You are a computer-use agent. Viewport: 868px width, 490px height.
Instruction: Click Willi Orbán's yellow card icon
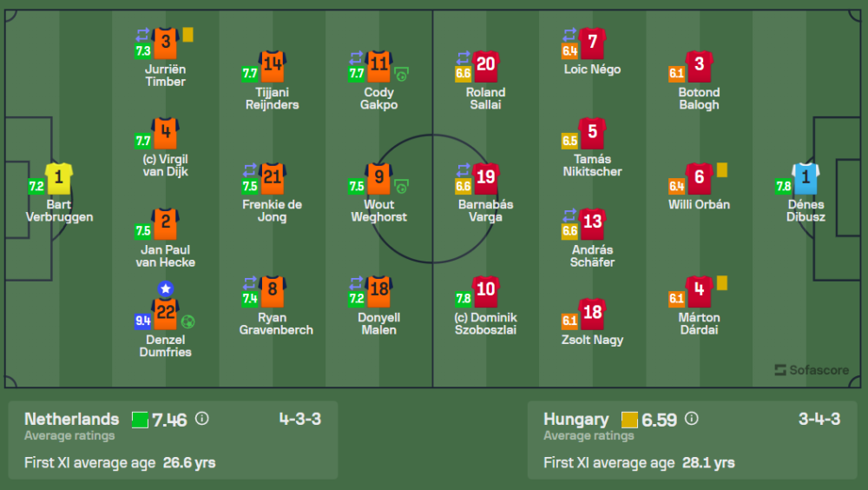722,170
